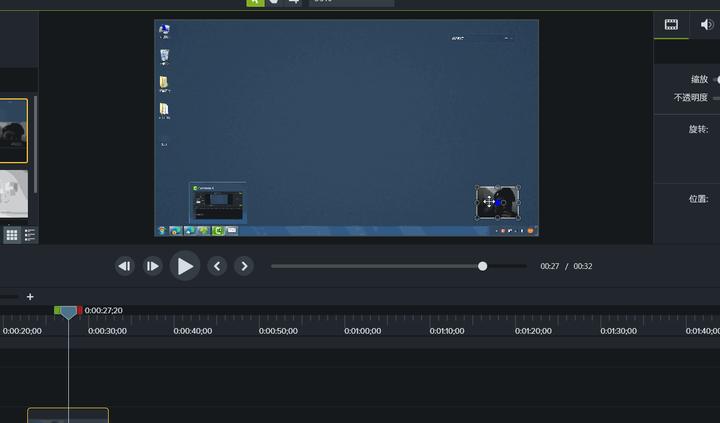Viewport: 720px width, 423px height.
Task: Click the media bin vertical scrollbar
Action: (35, 145)
